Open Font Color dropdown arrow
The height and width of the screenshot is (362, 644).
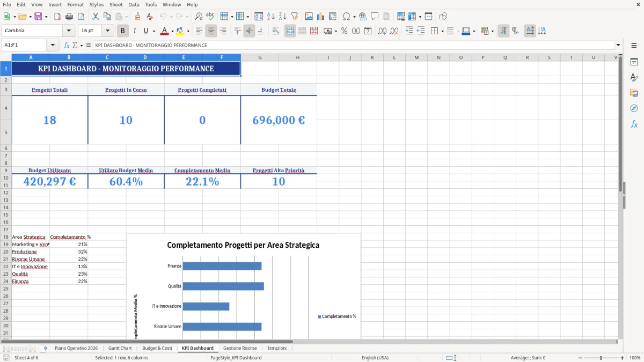[x=172, y=31]
